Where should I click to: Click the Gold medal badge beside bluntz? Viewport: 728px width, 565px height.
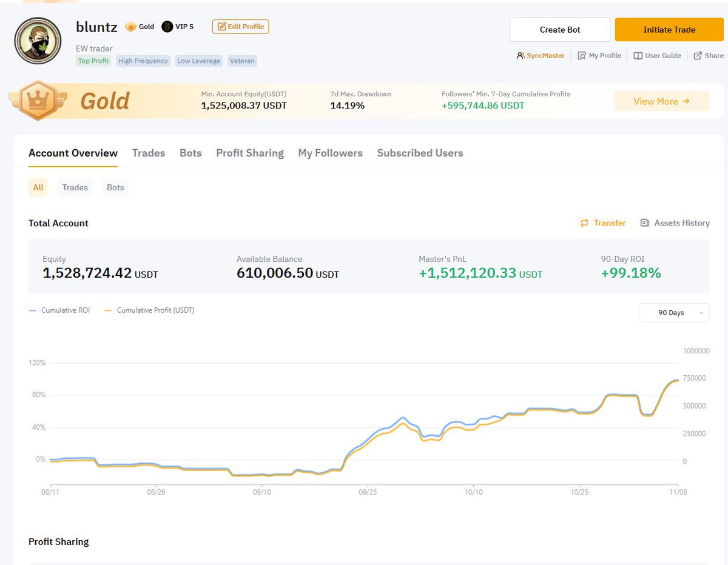click(131, 26)
